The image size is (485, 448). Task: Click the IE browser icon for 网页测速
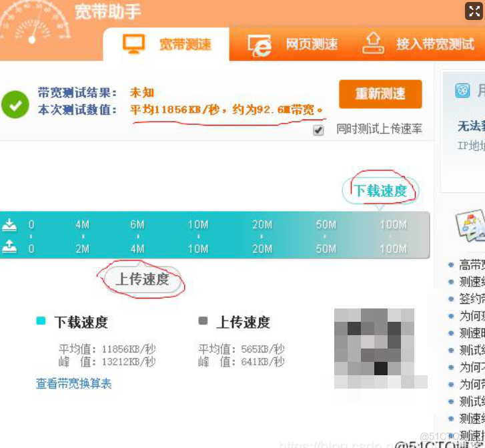pos(260,46)
